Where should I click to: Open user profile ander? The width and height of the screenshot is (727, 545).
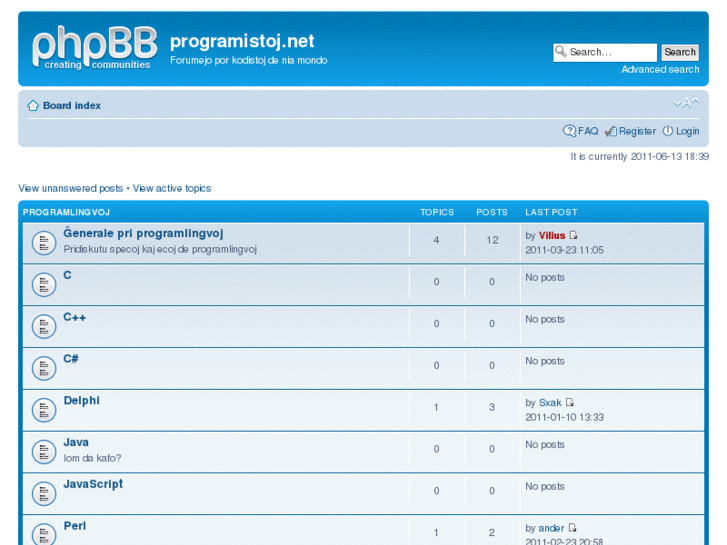(x=551, y=528)
